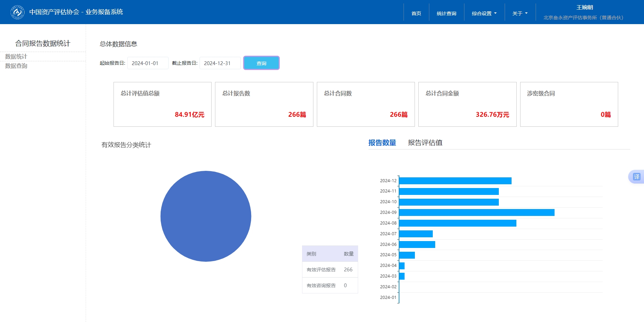Click the blue pie chart circle

coord(206,216)
